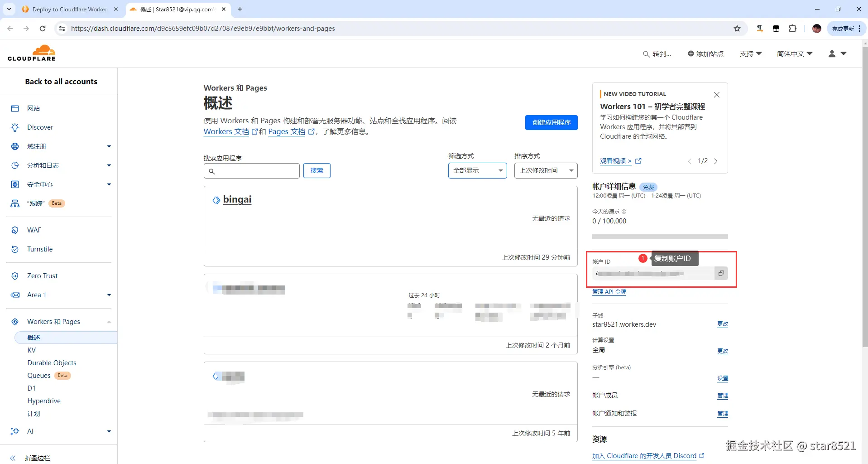
Task: Click 更改 next to star8521.workers.dev
Action: [723, 324]
